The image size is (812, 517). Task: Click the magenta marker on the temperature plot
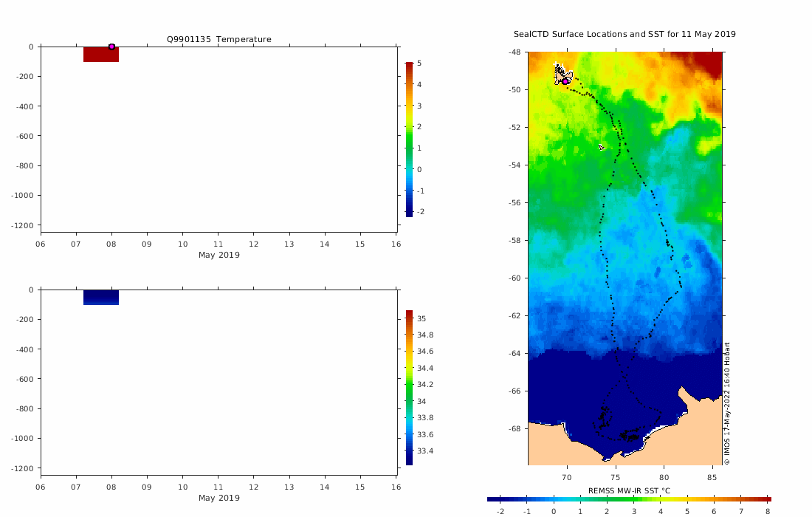111,47
